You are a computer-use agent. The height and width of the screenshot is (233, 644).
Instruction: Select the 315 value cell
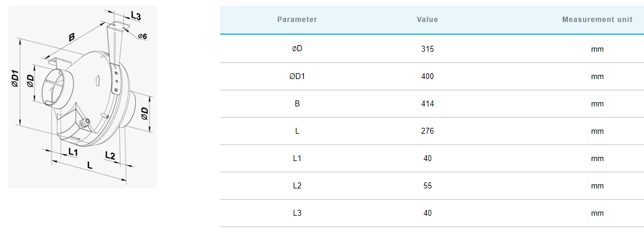tap(427, 49)
